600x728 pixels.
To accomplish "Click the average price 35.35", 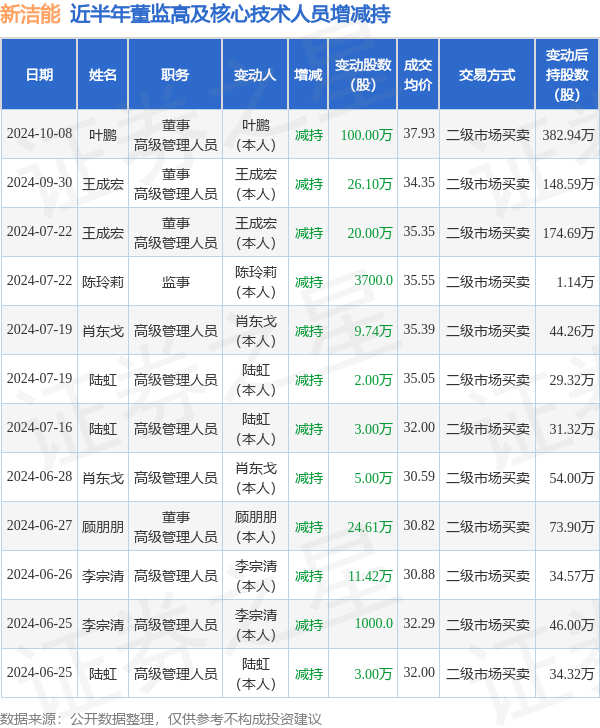I will [419, 232].
